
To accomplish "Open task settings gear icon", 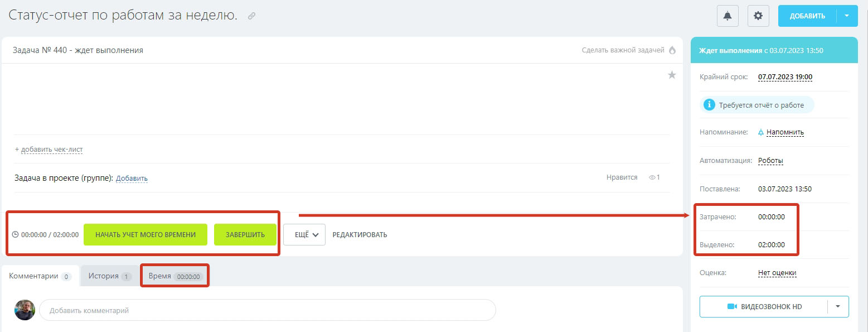I will click(x=758, y=16).
